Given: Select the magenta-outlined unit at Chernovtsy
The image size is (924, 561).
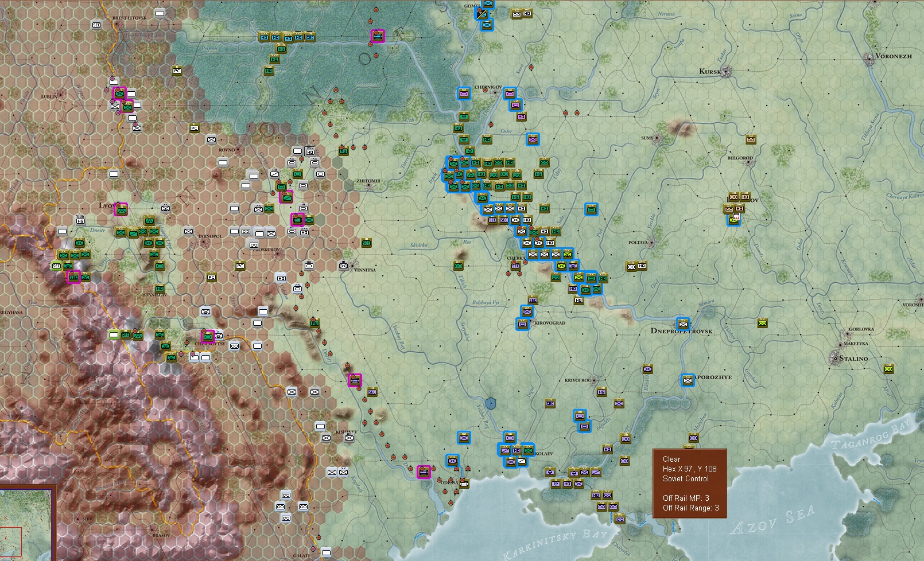Looking at the screenshot, I should [x=208, y=336].
